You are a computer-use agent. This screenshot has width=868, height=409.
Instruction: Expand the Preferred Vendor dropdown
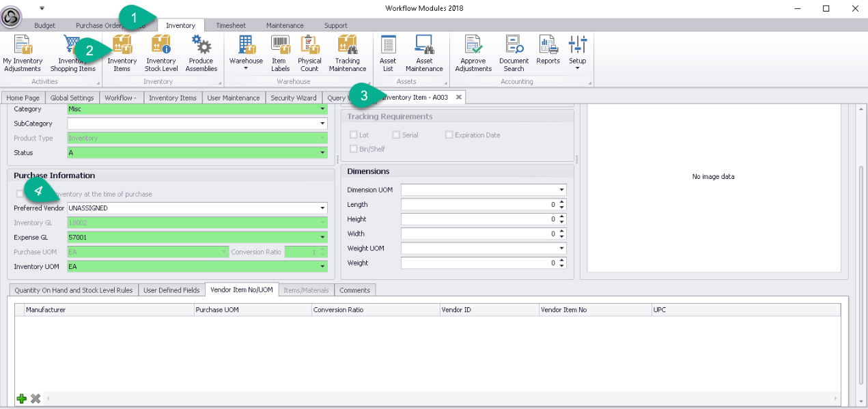tap(322, 208)
